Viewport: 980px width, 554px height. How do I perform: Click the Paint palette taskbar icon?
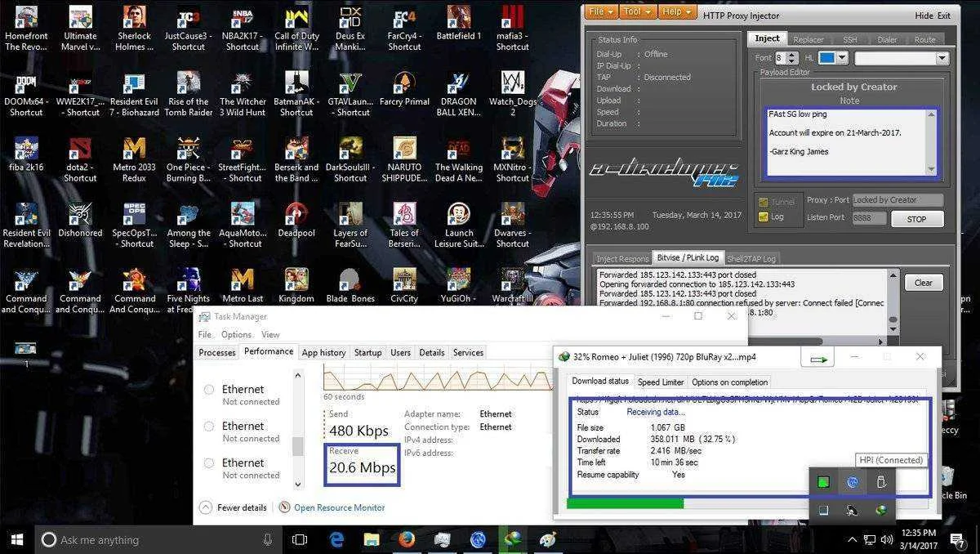tap(547, 539)
